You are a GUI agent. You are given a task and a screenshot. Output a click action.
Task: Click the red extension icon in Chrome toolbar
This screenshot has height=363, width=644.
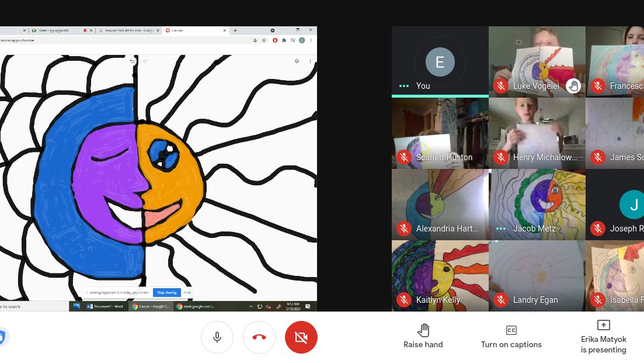275,40
